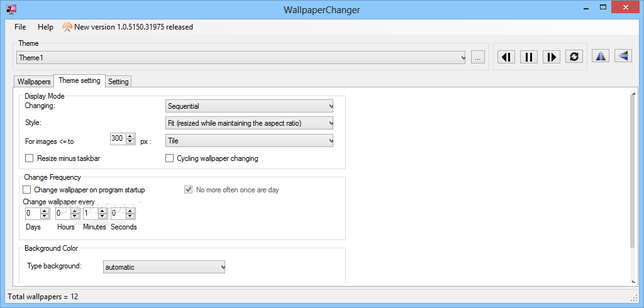Open the Theme1 dropdown list
The width and height of the screenshot is (644, 308).
(x=241, y=58)
